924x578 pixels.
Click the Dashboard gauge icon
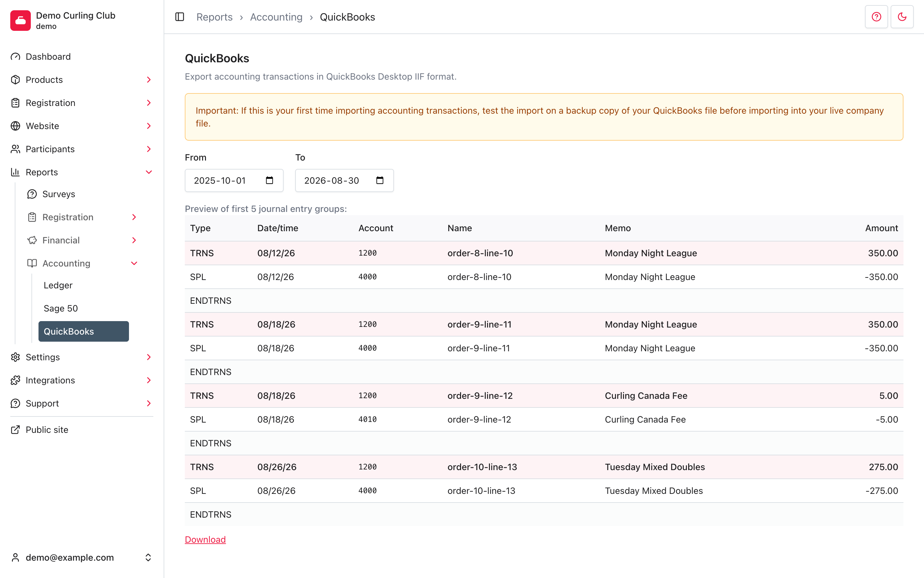click(15, 57)
